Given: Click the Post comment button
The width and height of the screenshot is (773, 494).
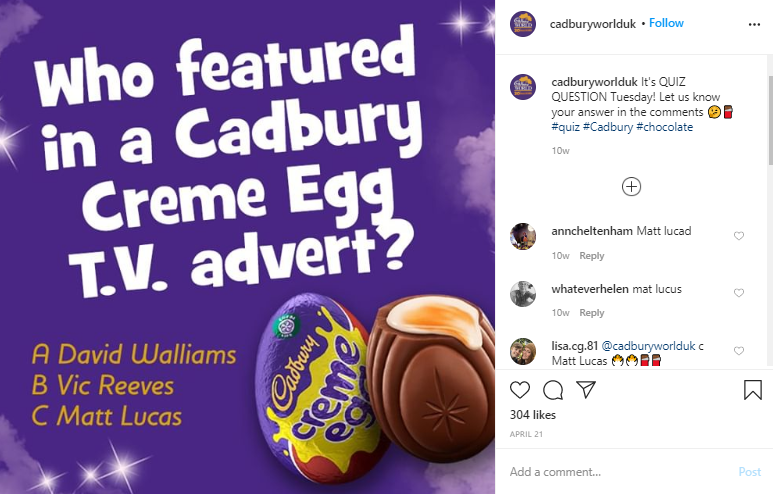Looking at the screenshot, I should click(x=749, y=472).
